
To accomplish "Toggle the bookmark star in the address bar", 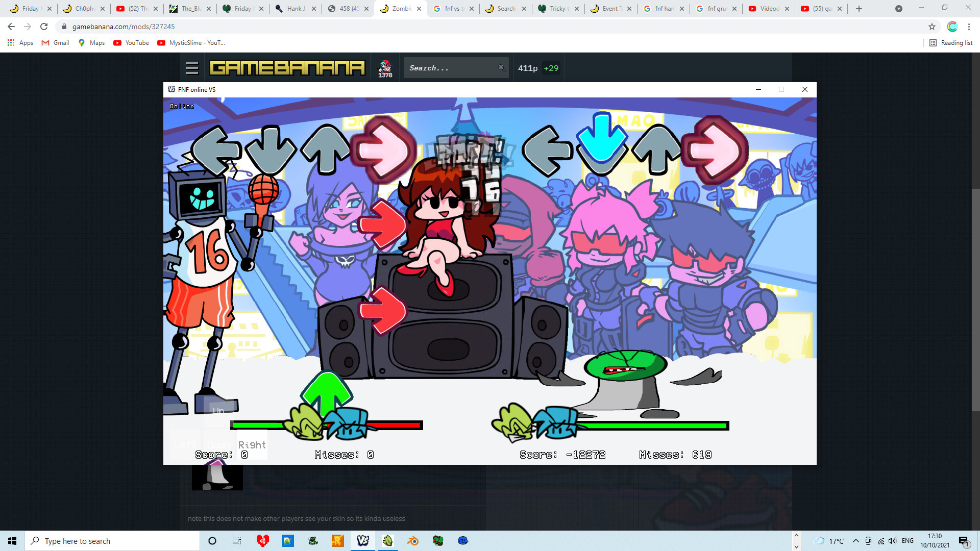I will point(932,26).
